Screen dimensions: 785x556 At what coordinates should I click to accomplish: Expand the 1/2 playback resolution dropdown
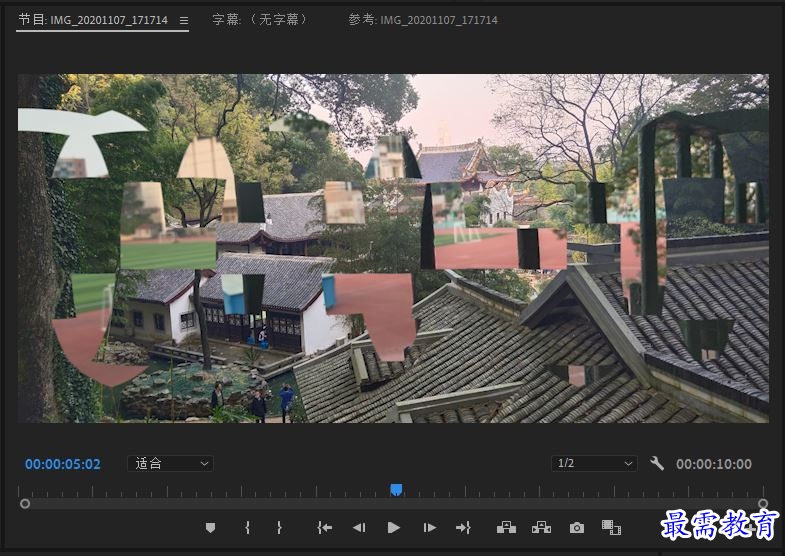coord(594,463)
